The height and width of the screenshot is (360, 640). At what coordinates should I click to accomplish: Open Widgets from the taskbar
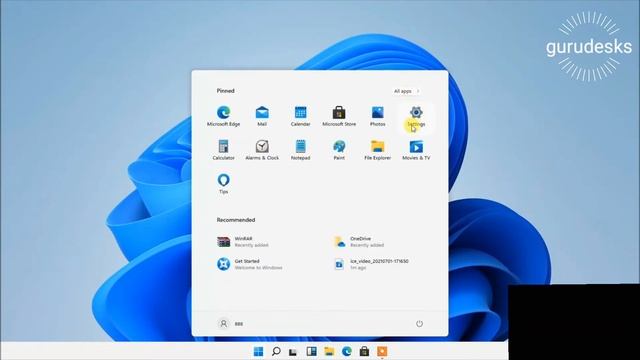[311, 351]
